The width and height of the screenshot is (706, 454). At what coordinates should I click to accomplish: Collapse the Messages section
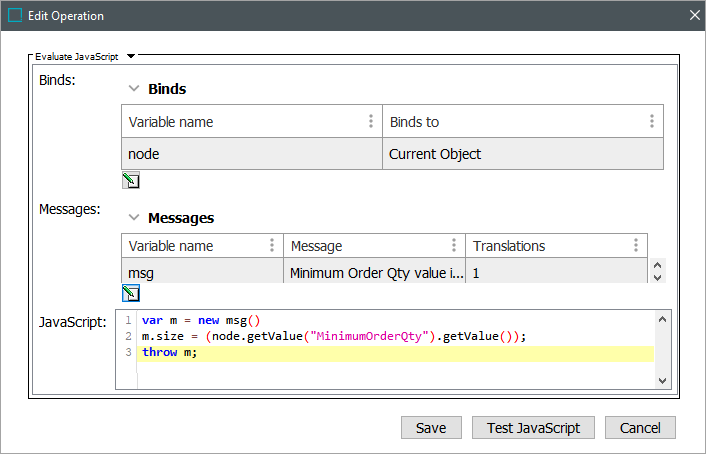(133, 218)
